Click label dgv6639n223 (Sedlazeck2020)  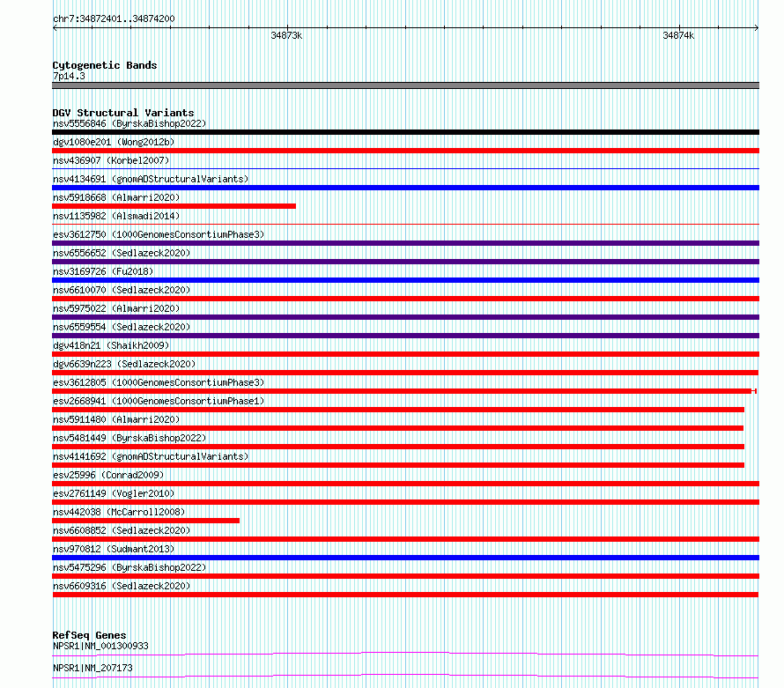pos(124,364)
